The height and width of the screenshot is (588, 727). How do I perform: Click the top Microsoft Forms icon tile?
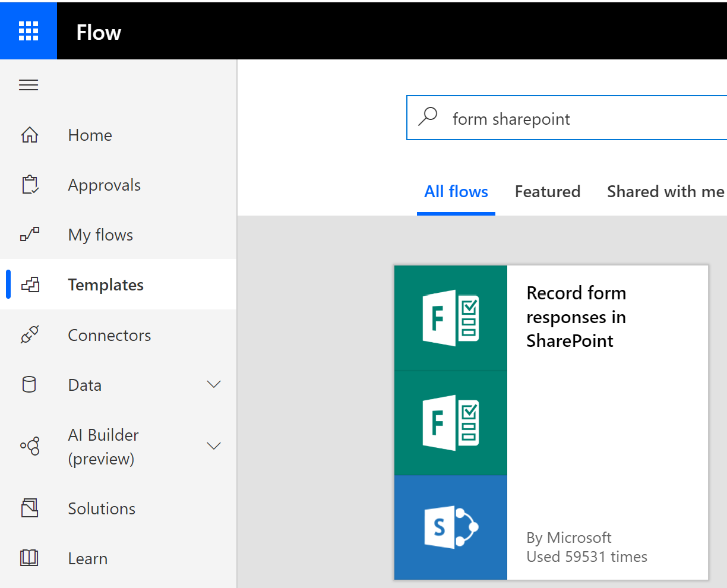click(x=451, y=318)
